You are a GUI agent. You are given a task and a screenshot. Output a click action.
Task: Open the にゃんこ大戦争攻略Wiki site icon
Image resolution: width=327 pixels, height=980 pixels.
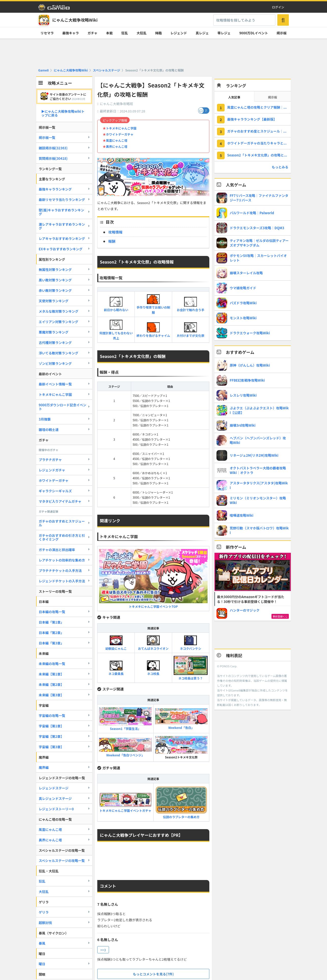44,20
